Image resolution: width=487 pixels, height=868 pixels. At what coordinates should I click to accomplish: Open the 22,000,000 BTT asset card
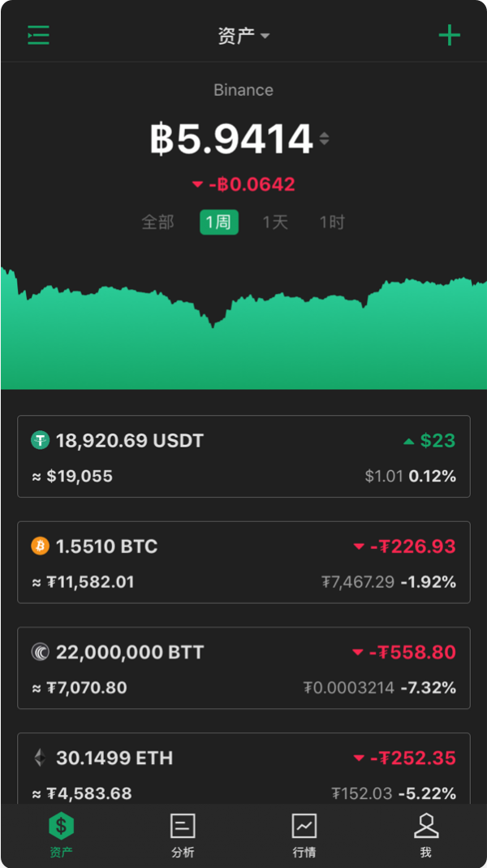point(244,668)
